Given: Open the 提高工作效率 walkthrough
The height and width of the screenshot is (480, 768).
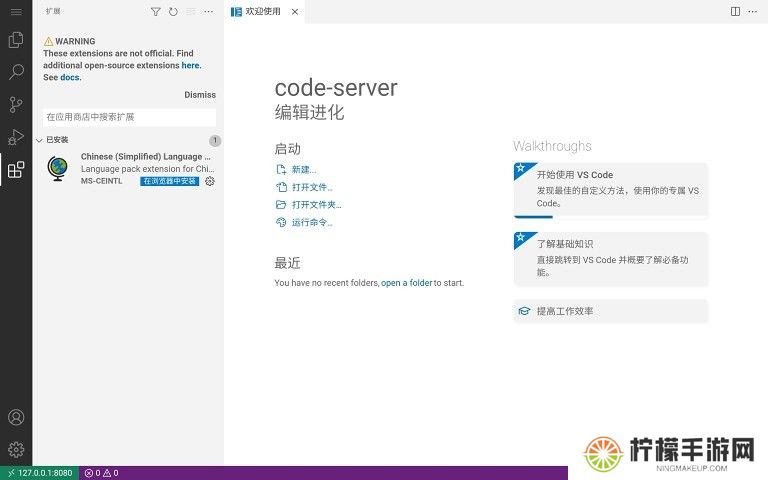Looking at the screenshot, I should click(611, 311).
